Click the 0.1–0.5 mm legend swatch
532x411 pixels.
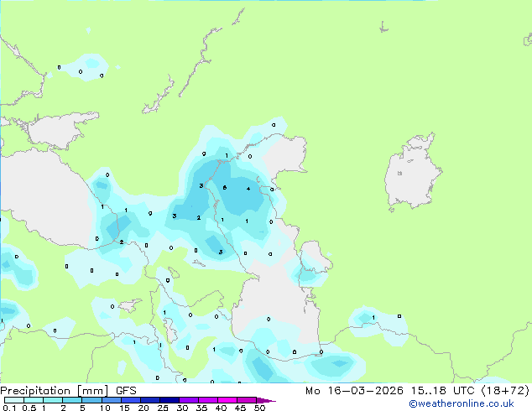tap(14, 400)
